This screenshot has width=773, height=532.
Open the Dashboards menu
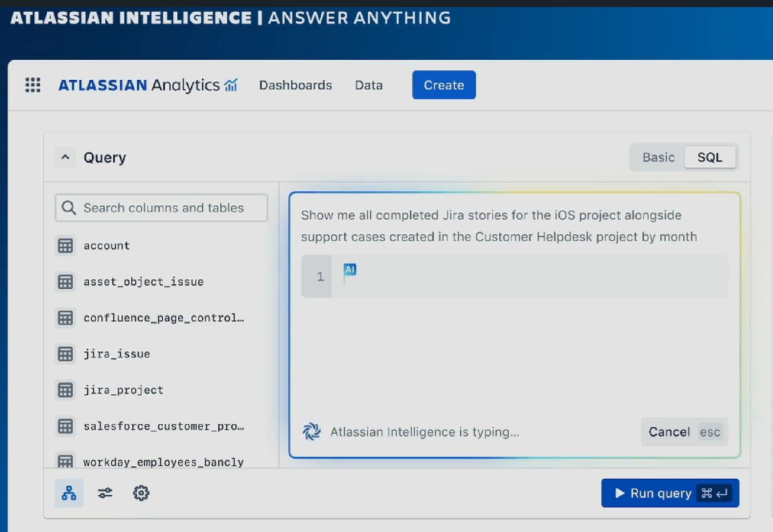pos(295,85)
